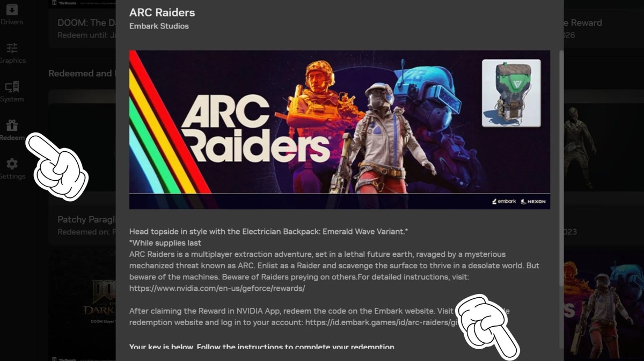Image resolution: width=644 pixels, height=361 pixels.
Task: Select the System computer icon
Action: point(12,87)
